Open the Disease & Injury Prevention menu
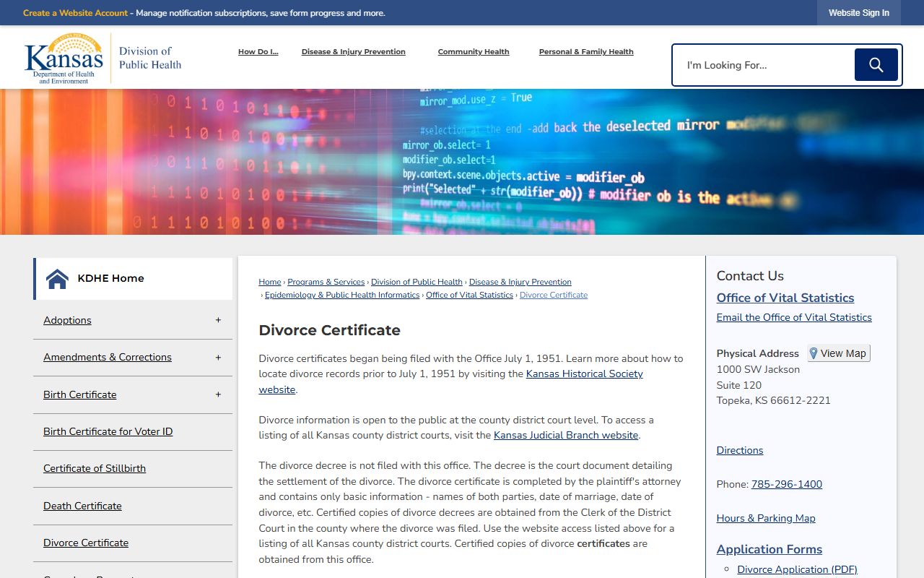Viewport: 924px width, 578px height. 354,52
